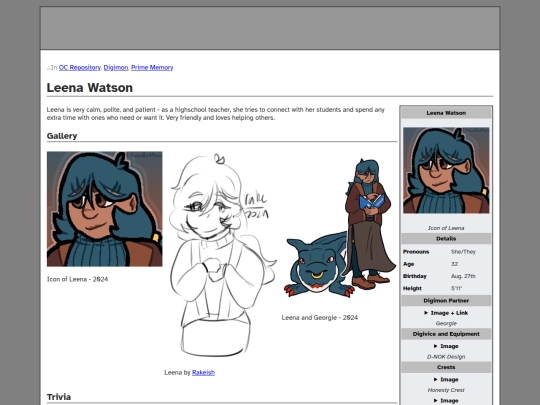The width and height of the screenshot is (540, 405).
Task: Select the Crests infobox header
Action: point(446,367)
